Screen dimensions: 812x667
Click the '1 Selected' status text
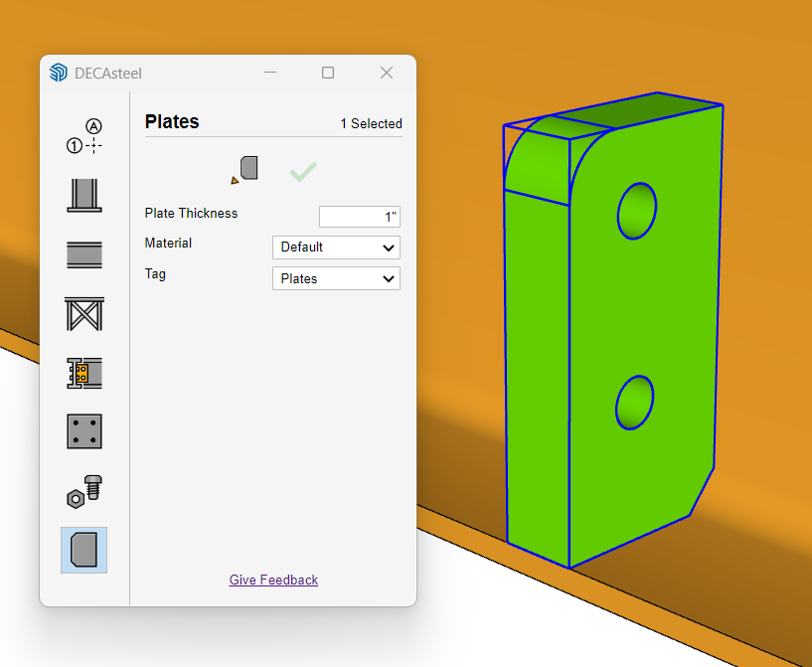(371, 124)
